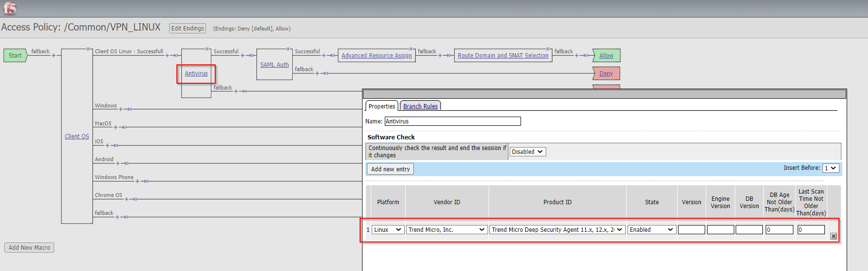Click the Software Check heading
This screenshot has height=271, width=868.
(x=391, y=137)
